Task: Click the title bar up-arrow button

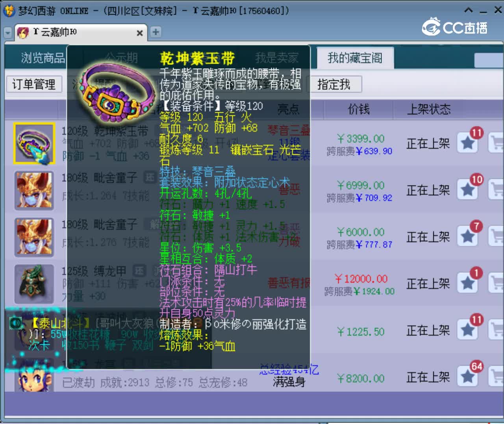Action: click(x=469, y=10)
